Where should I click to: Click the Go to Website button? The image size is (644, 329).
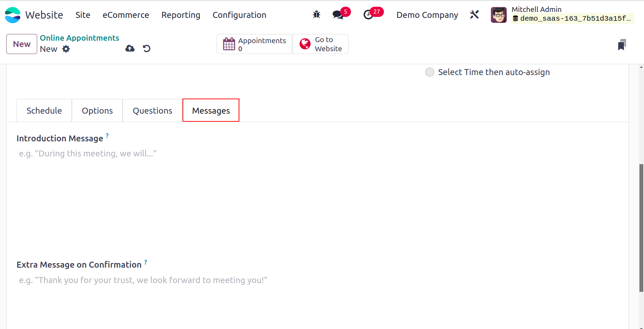pyautogui.click(x=320, y=44)
